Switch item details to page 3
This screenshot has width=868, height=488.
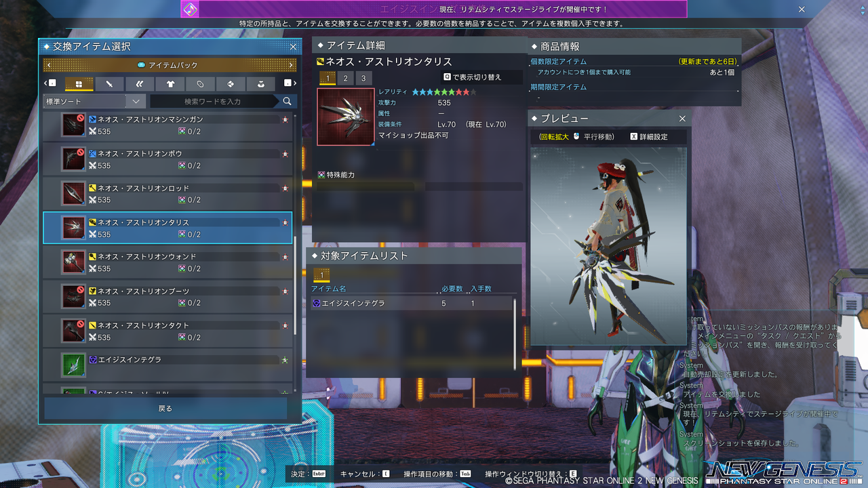tap(363, 78)
